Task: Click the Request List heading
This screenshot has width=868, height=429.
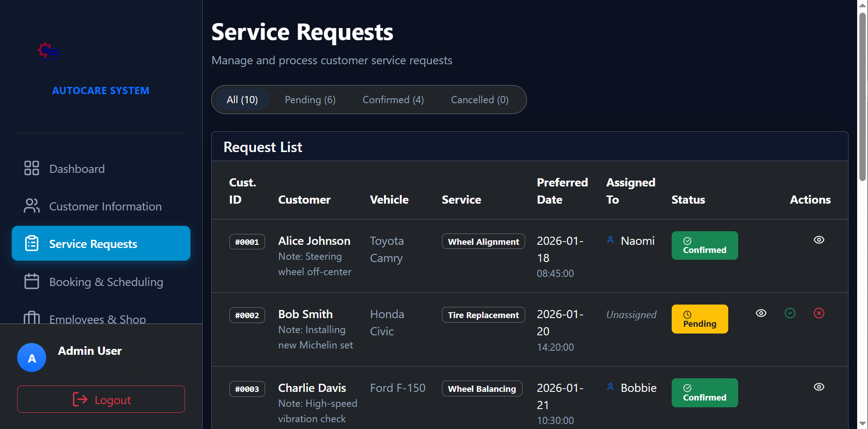Action: pyautogui.click(x=263, y=147)
